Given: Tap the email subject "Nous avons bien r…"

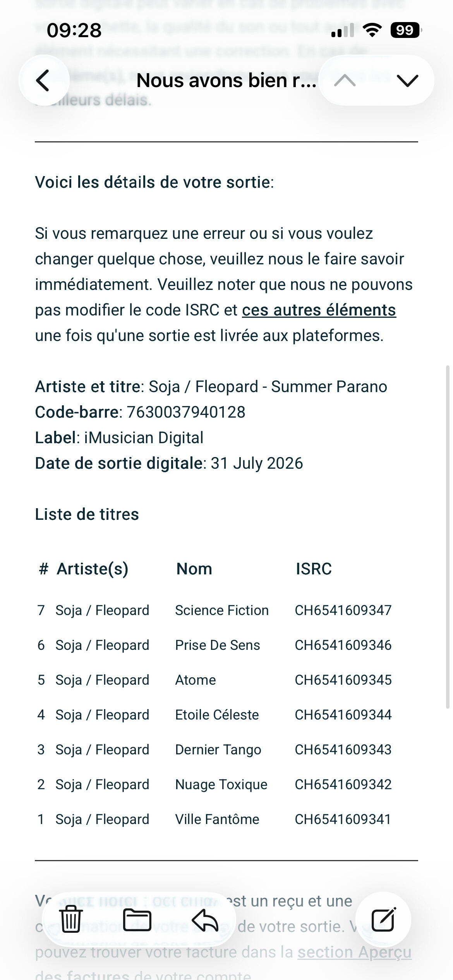Looking at the screenshot, I should 226,81.
